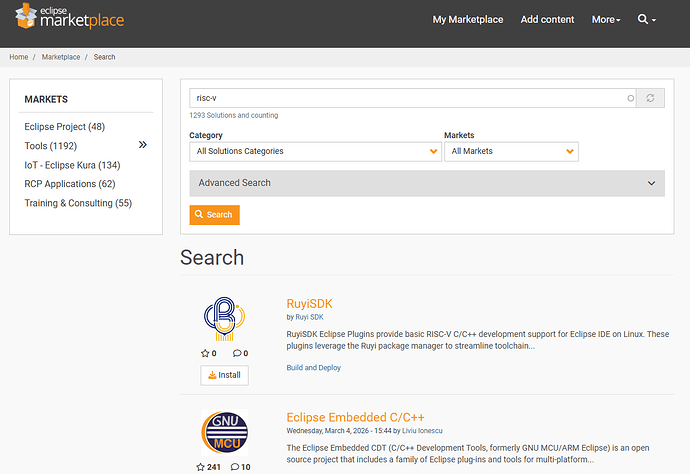Open the Ruyi SDK author link

[x=309, y=317]
